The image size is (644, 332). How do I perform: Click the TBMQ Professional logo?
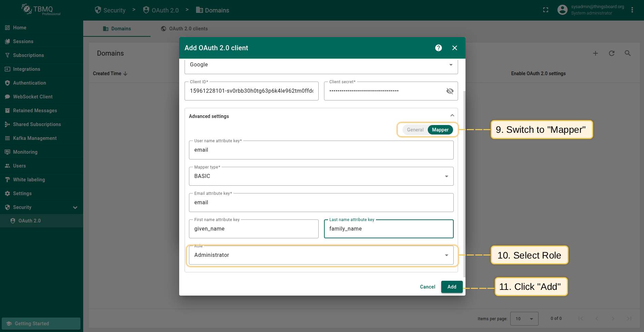[41, 10]
